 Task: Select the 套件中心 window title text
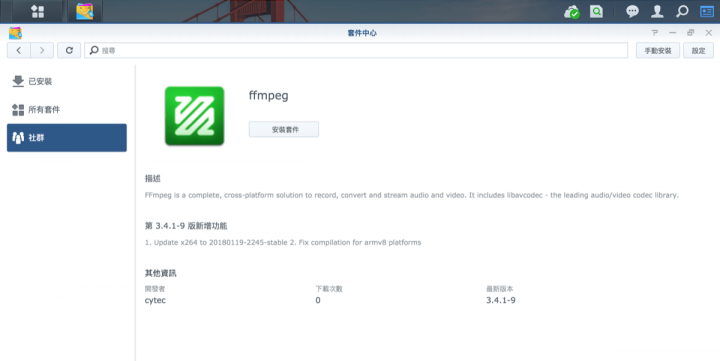[x=362, y=33]
